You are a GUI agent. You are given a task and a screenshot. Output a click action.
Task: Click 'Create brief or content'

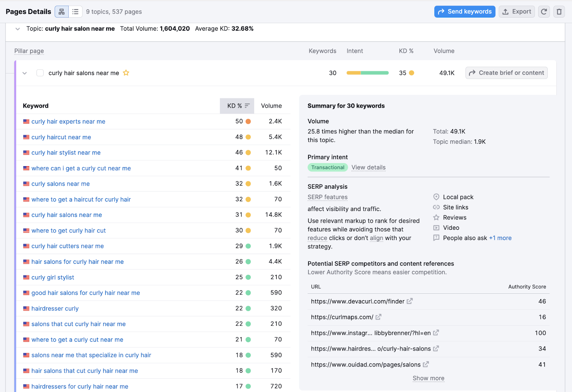click(506, 73)
